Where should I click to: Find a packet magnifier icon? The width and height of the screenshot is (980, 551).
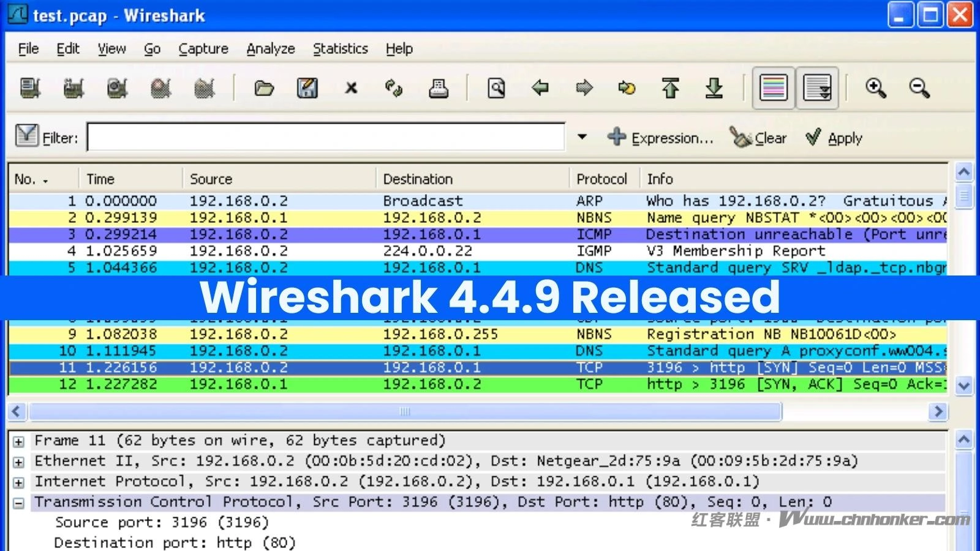tap(497, 88)
